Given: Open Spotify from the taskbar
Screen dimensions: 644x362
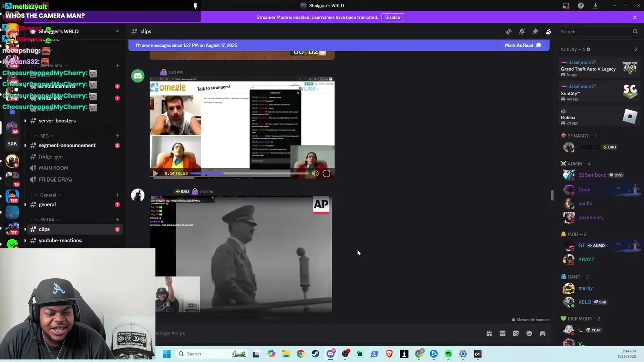Looking at the screenshot, I should coord(448,354).
